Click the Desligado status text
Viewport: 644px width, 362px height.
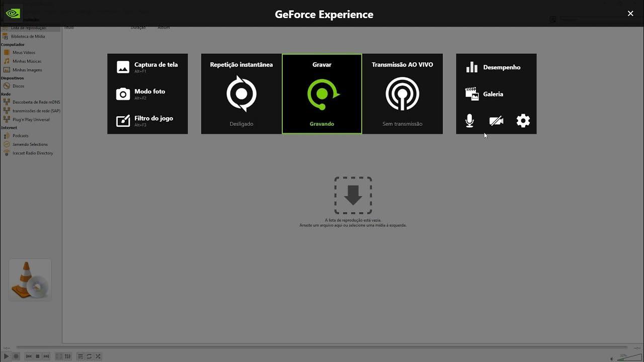click(x=242, y=124)
